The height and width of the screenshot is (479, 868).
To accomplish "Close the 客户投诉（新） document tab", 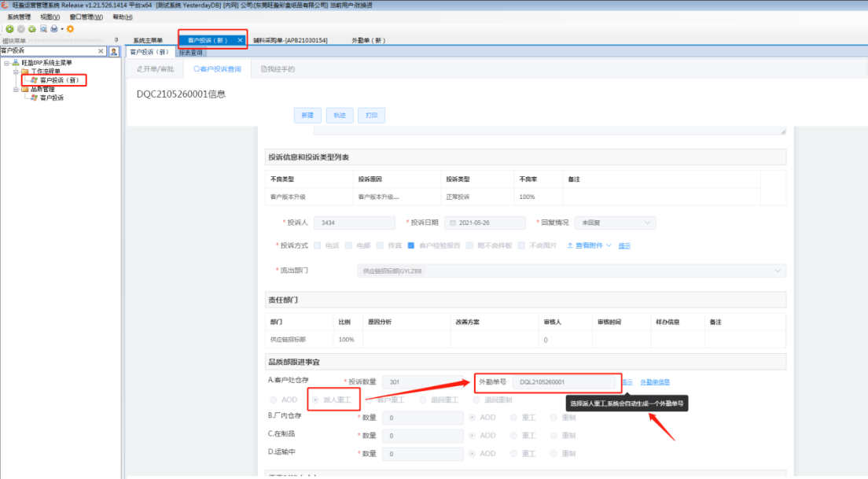I will coord(241,40).
